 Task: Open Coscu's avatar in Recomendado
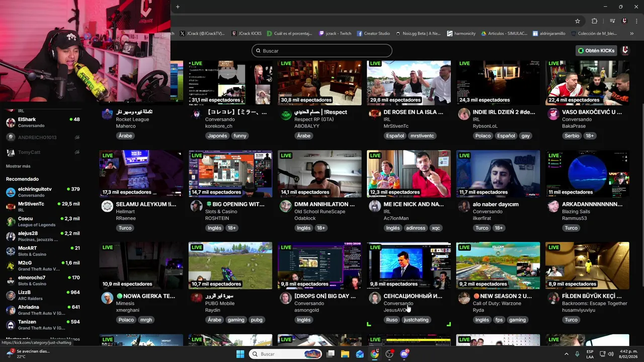[11, 222]
